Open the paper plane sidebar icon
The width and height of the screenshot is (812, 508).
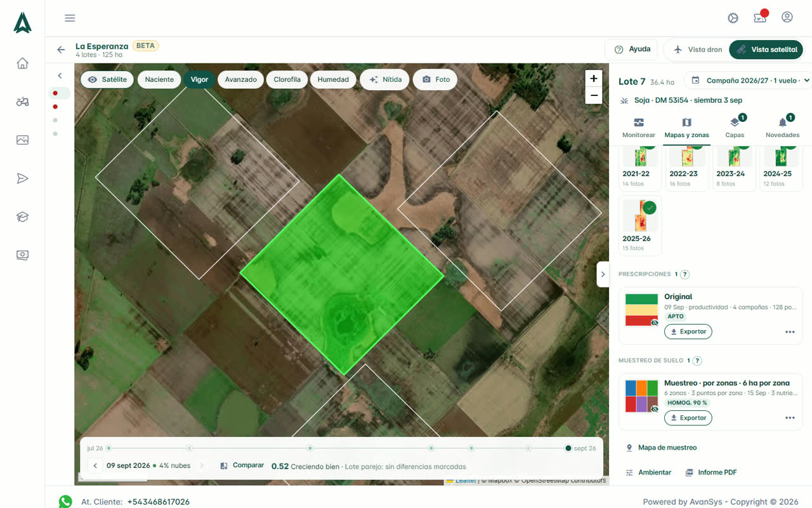pos(23,178)
